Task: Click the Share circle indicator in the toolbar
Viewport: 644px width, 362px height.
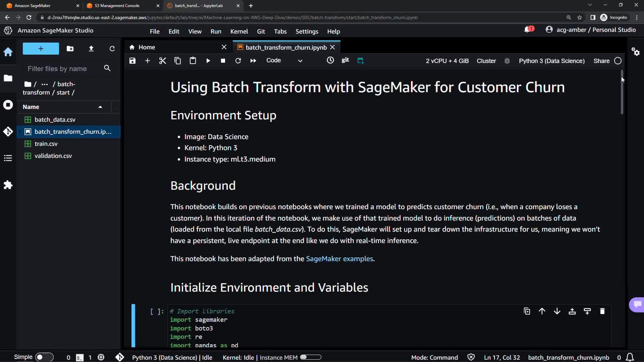Action: point(618,61)
